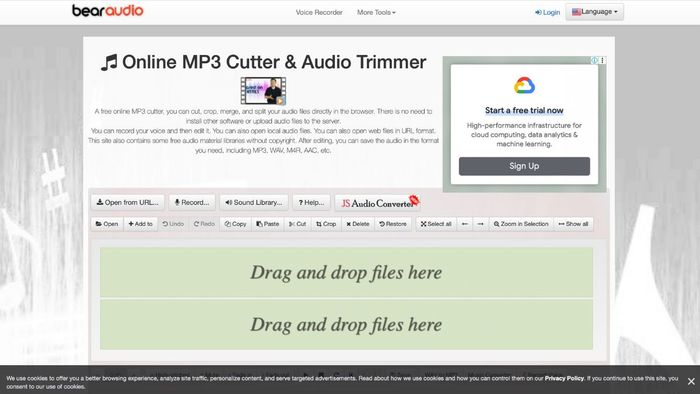Open the Voice Recorder page
Screen dimensions: 700x394
tap(319, 12)
